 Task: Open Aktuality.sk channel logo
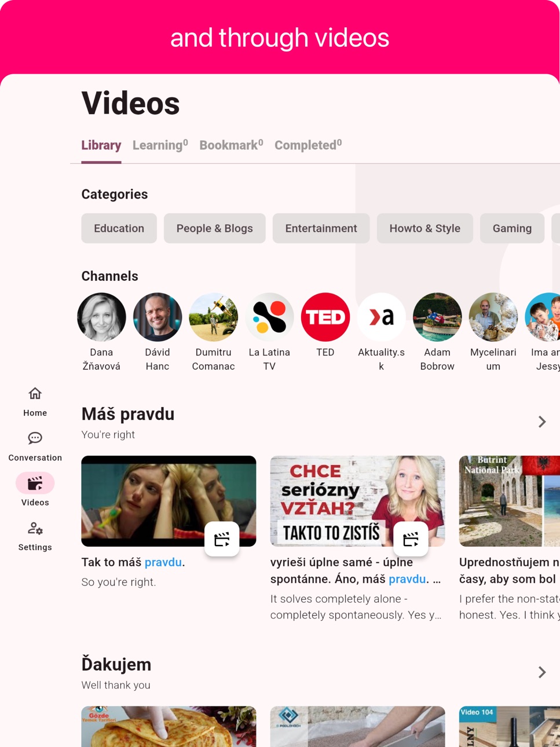(x=381, y=317)
